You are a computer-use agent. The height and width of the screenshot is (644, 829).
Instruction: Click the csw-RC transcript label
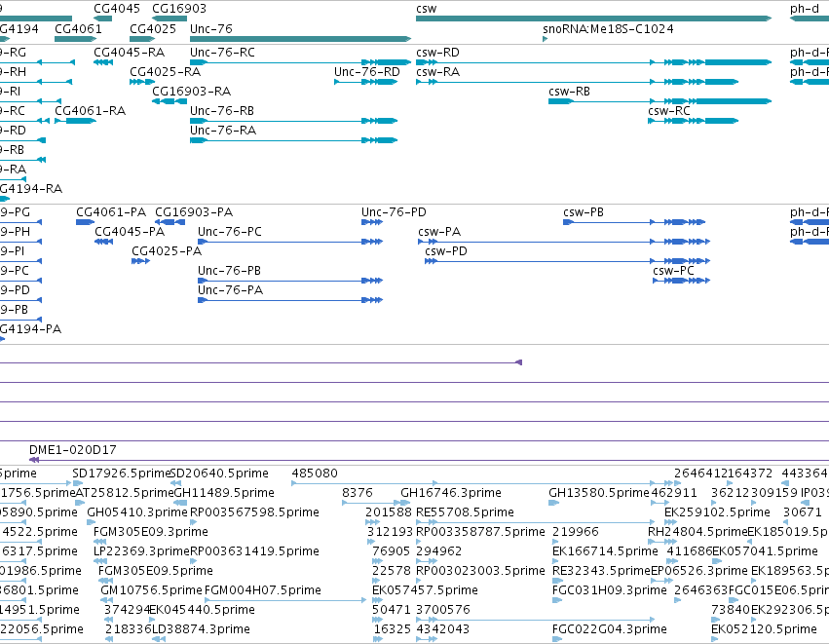[x=669, y=111]
